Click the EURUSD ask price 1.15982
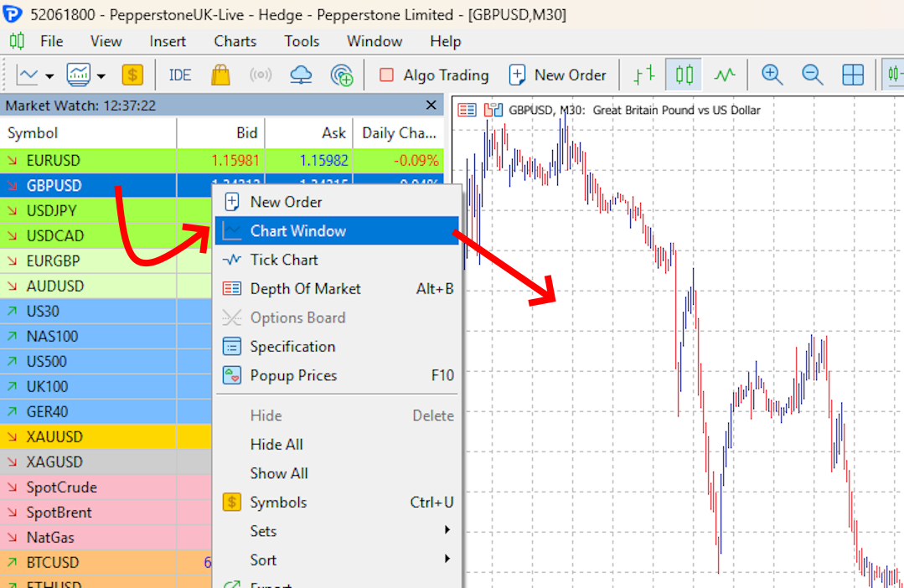This screenshot has height=588, width=904. (x=323, y=160)
